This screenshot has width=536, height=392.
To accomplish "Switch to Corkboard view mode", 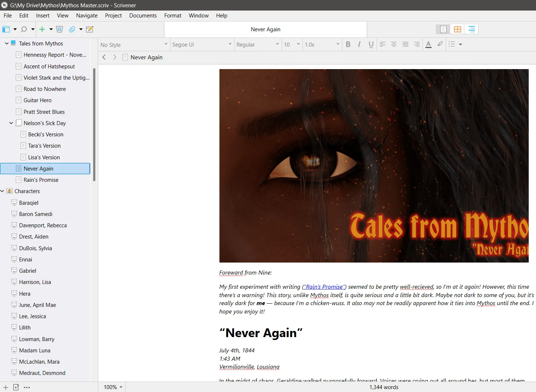I will [x=457, y=29].
